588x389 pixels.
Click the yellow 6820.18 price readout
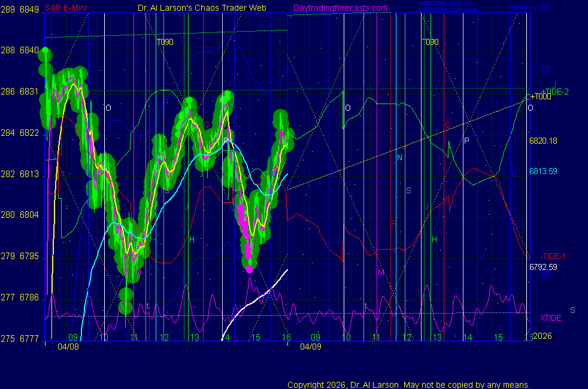pyautogui.click(x=543, y=141)
